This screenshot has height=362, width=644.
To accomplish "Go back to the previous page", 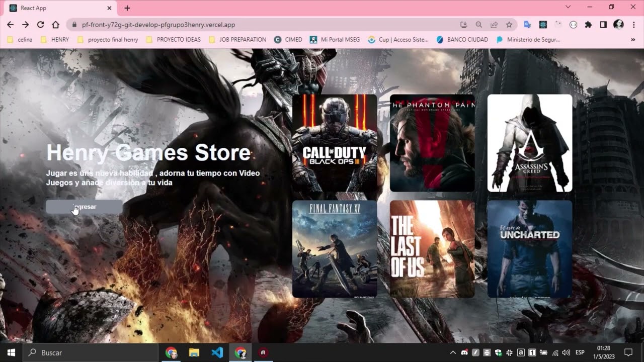I will click(x=10, y=25).
